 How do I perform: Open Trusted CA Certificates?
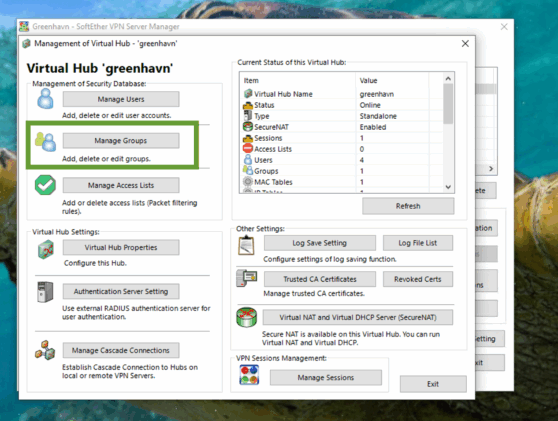pos(320,279)
